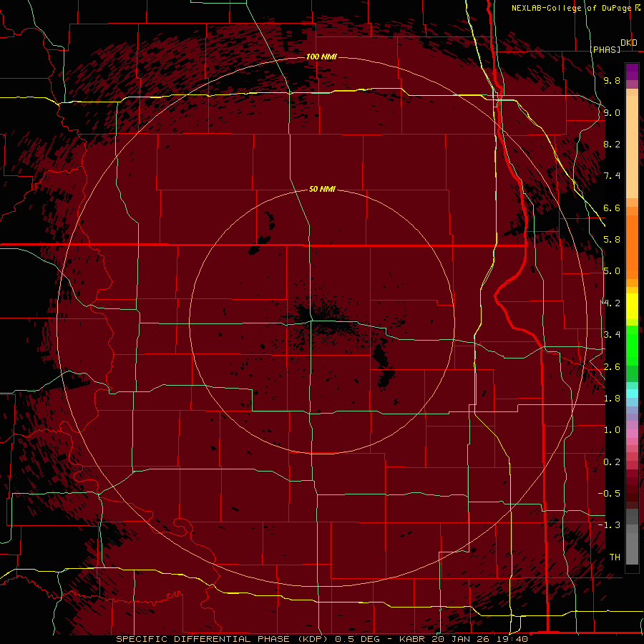Image resolution: width=644 pixels, height=644 pixels.
Task: Click the 50 NMI range ring label
Action: click(x=322, y=189)
